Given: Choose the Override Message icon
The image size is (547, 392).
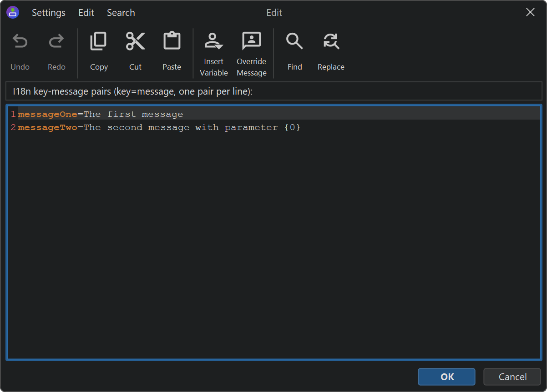Looking at the screenshot, I should 251,42.
